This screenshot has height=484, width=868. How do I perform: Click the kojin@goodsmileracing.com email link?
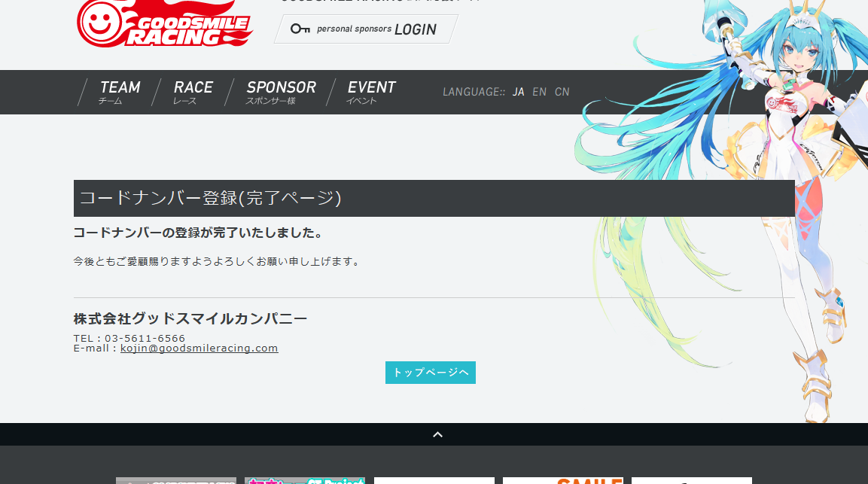point(199,348)
